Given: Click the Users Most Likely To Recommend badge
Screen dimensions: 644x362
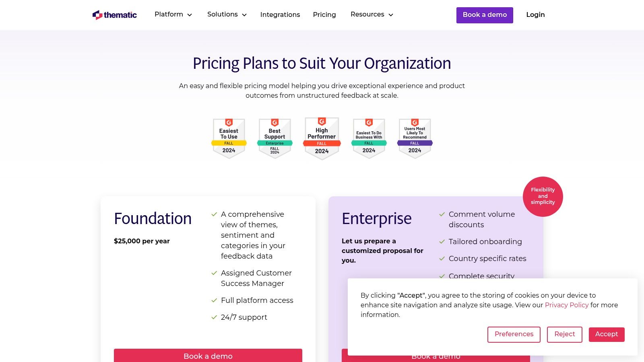Looking at the screenshot, I should click(415, 138).
